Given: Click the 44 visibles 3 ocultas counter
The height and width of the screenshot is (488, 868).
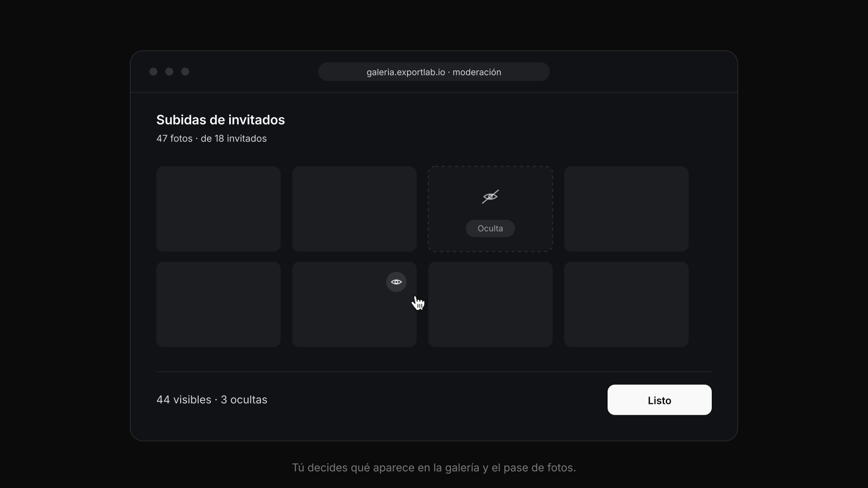Looking at the screenshot, I should point(212,400).
